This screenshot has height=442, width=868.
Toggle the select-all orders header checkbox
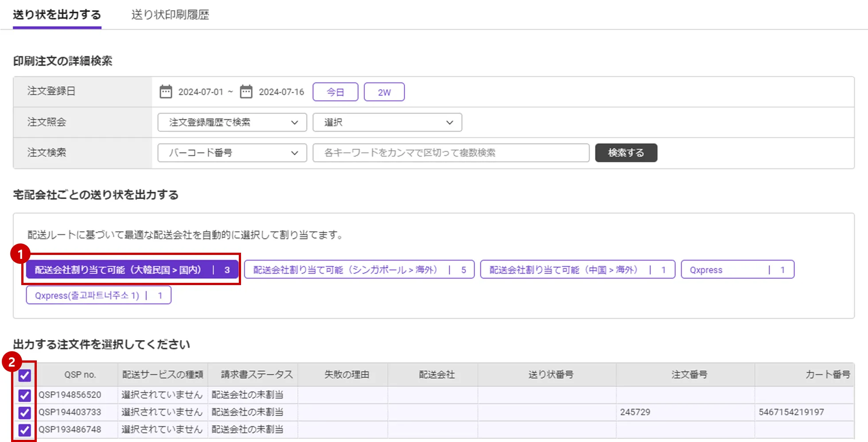(x=25, y=376)
